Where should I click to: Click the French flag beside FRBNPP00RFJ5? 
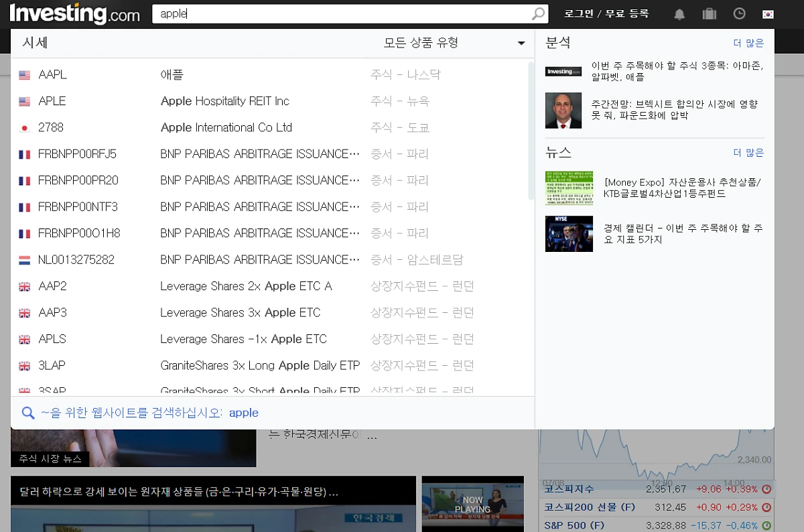tap(25, 153)
